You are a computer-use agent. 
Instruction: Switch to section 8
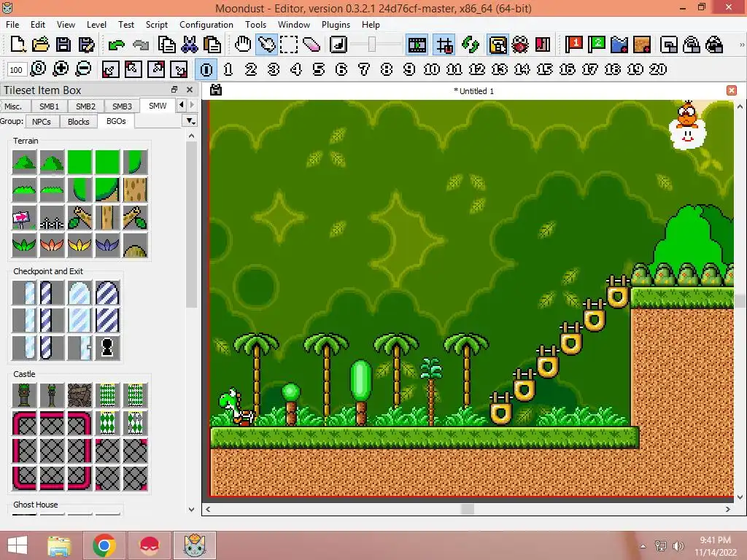(x=387, y=69)
